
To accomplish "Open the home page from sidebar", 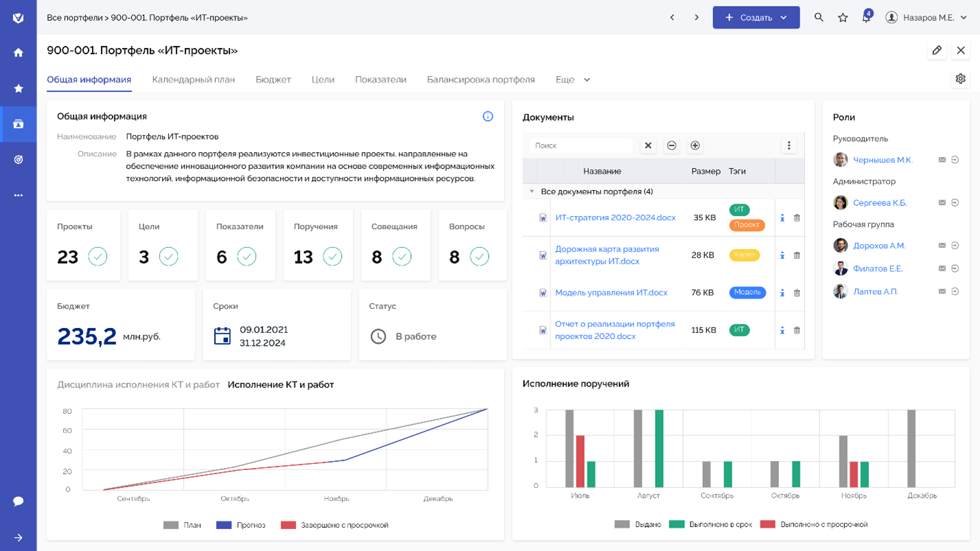I will (x=19, y=53).
